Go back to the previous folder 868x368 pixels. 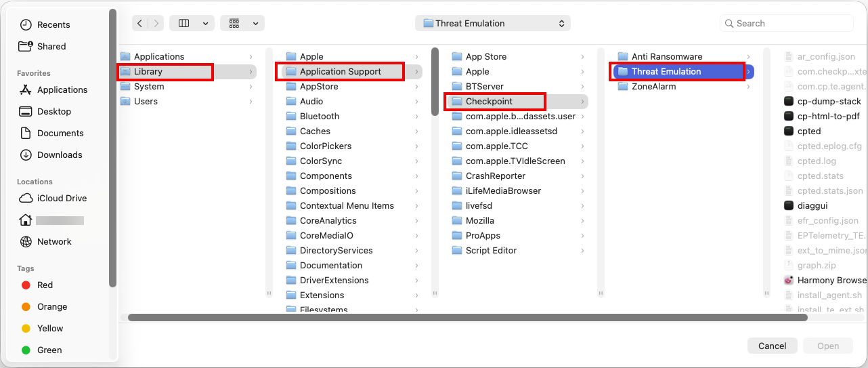(139, 23)
